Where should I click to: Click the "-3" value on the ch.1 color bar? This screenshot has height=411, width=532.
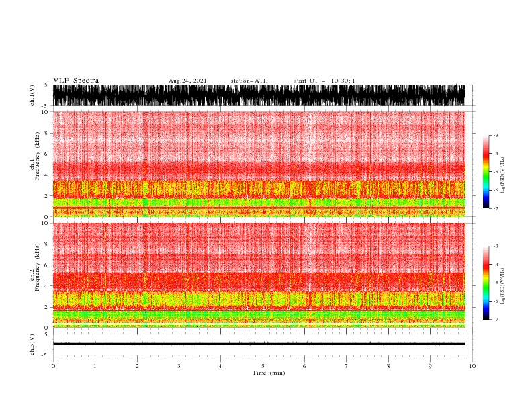tap(495, 136)
